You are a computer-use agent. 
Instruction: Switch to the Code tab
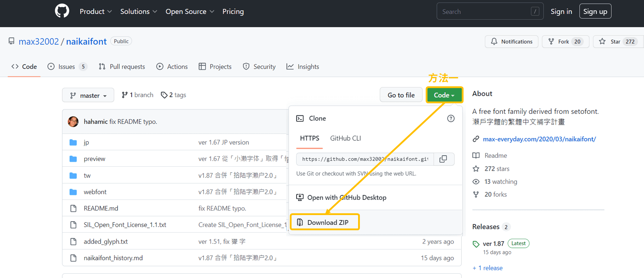click(24, 66)
